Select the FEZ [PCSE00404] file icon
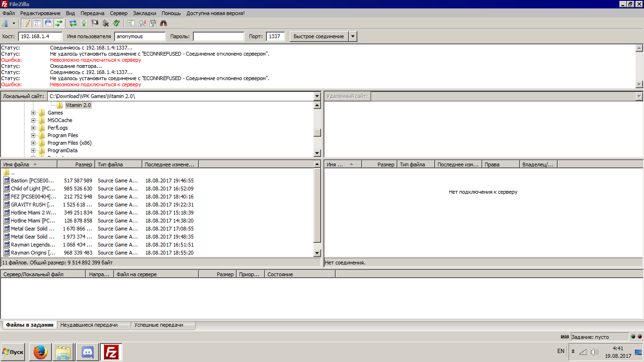The width and height of the screenshot is (644, 362). click(7, 197)
